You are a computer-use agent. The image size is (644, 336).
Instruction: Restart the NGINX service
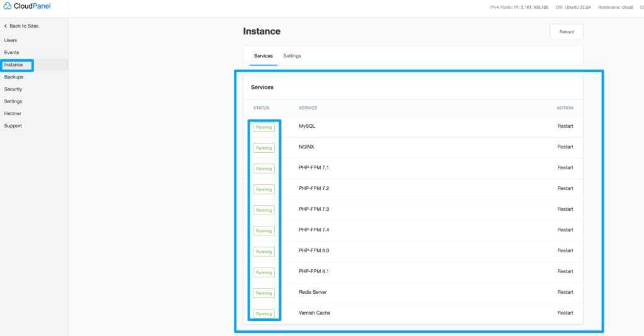click(565, 147)
